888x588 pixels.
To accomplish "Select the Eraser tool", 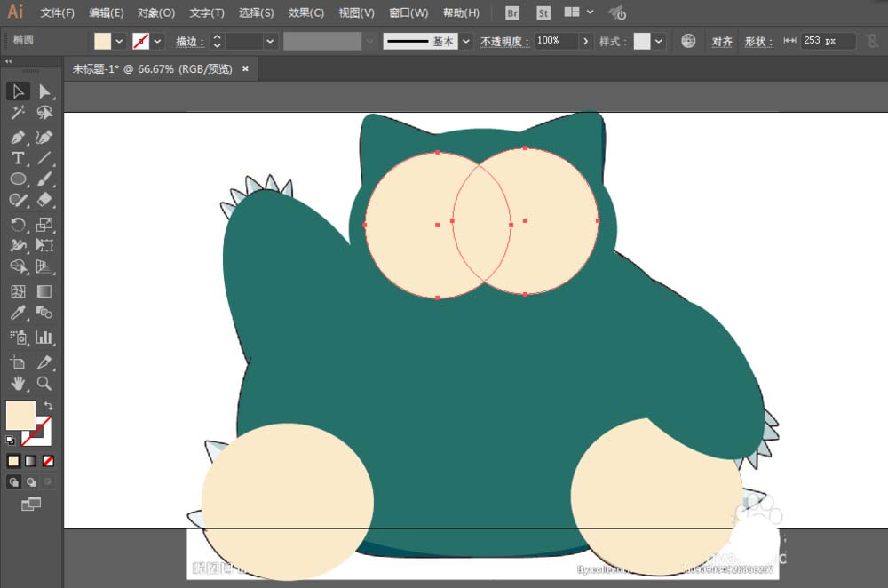I will pyautogui.click(x=44, y=200).
